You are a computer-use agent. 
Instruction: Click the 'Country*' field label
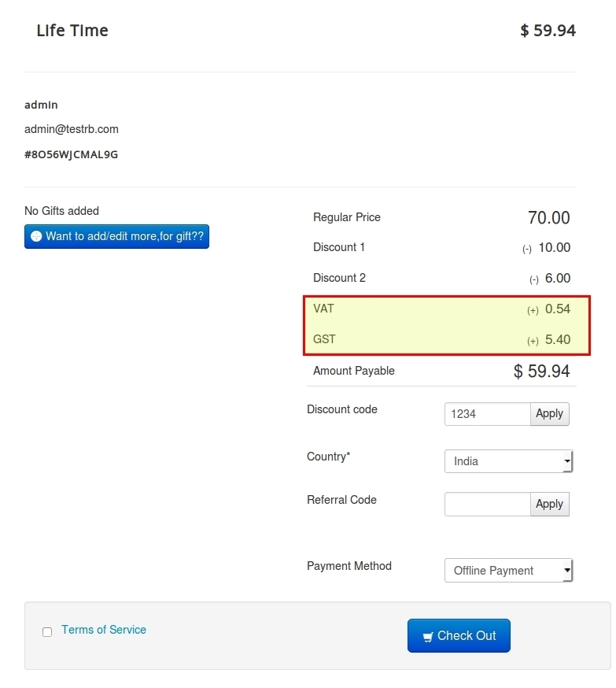pos(328,457)
